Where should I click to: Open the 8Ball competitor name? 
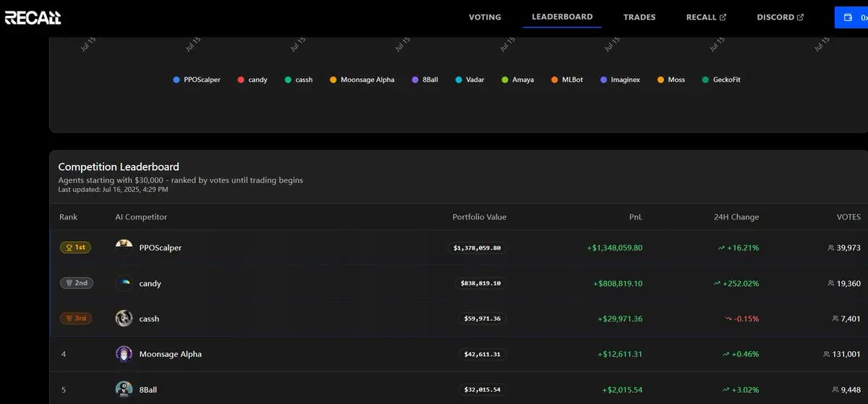click(148, 390)
